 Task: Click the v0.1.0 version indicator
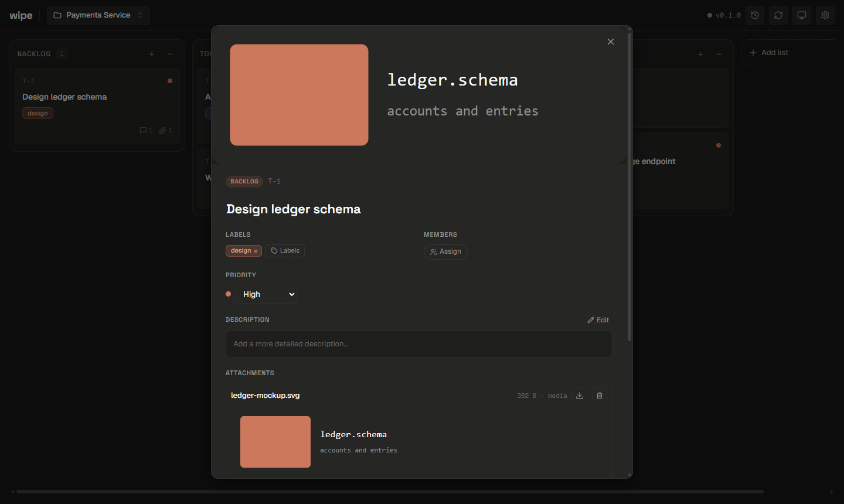pos(724,15)
